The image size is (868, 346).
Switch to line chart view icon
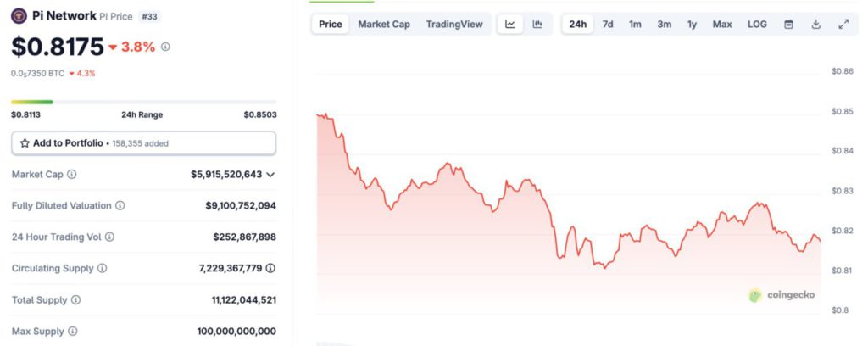pyautogui.click(x=509, y=25)
